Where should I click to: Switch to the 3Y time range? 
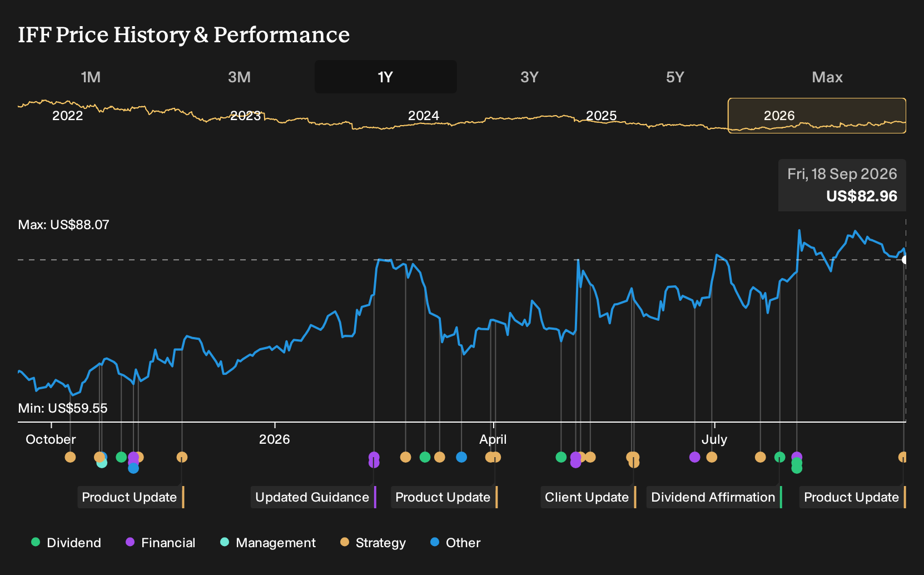click(529, 77)
